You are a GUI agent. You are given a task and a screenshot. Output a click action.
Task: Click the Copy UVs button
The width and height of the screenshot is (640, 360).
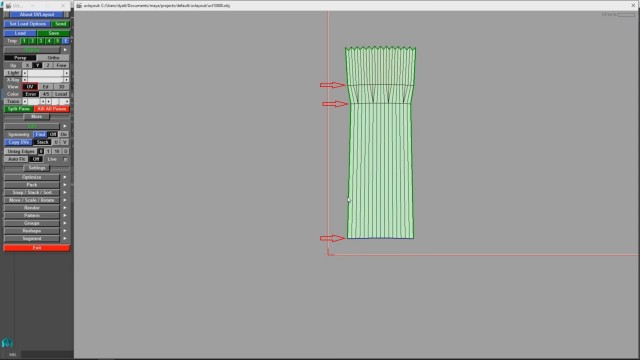[18, 142]
